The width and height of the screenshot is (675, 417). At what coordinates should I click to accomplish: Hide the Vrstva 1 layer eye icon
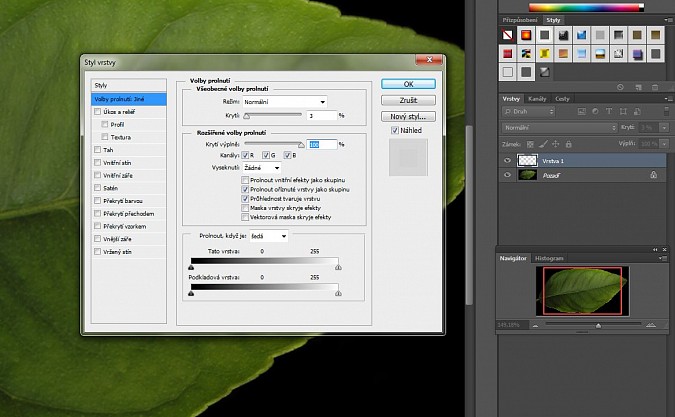click(x=507, y=161)
